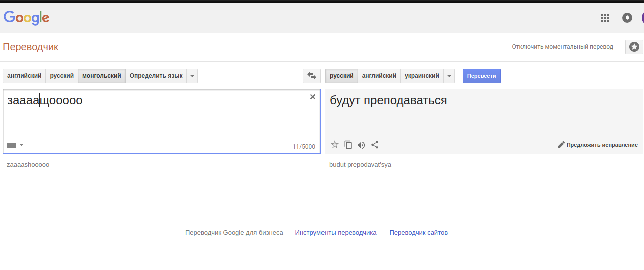Choose Определить язык auto-detect option
The image size is (644, 270).
tap(156, 76)
